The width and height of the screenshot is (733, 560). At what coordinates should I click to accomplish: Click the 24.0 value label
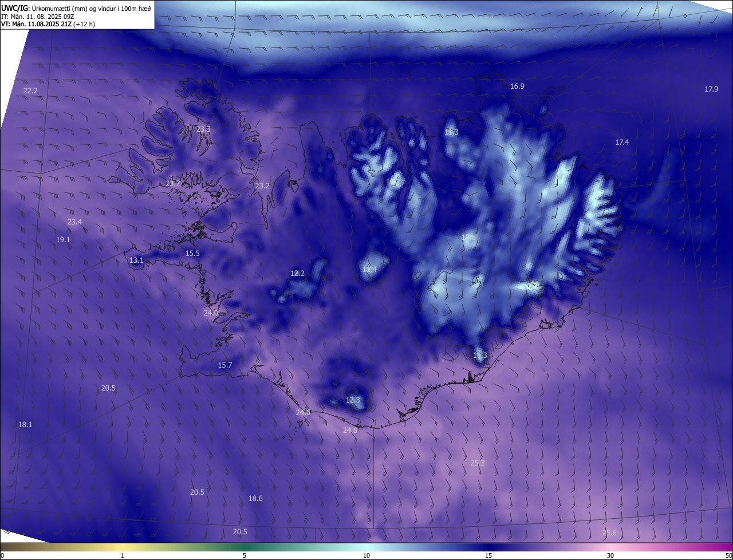211,313
